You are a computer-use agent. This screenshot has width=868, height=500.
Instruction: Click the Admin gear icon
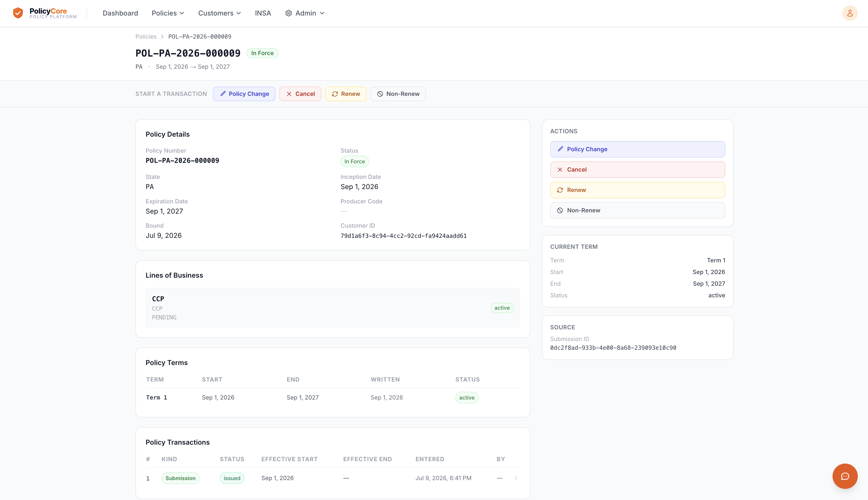[288, 13]
